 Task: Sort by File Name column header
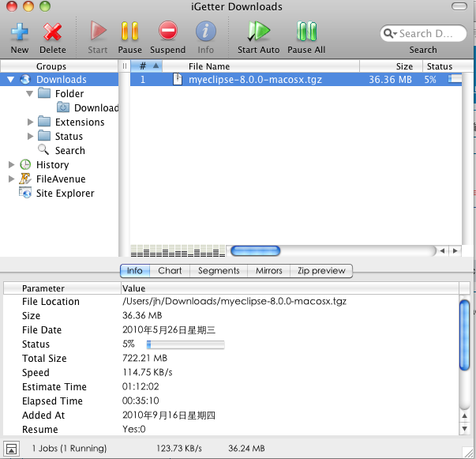tap(261, 66)
